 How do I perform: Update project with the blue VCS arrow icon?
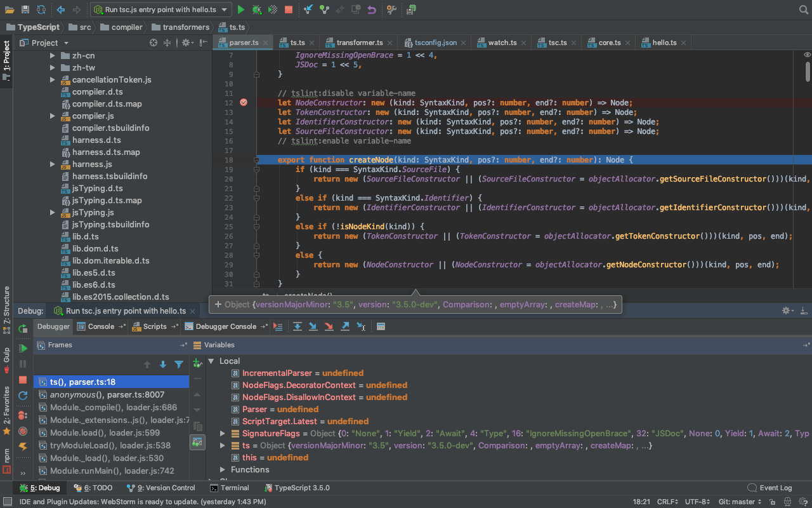tap(308, 10)
